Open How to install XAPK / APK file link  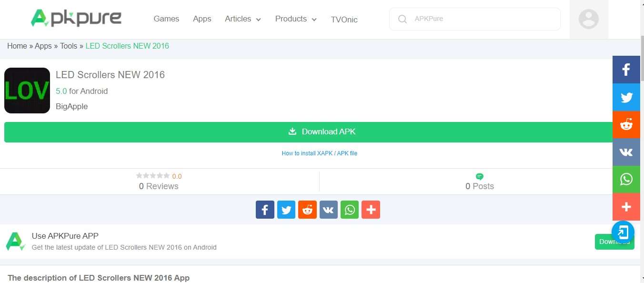tap(320, 153)
